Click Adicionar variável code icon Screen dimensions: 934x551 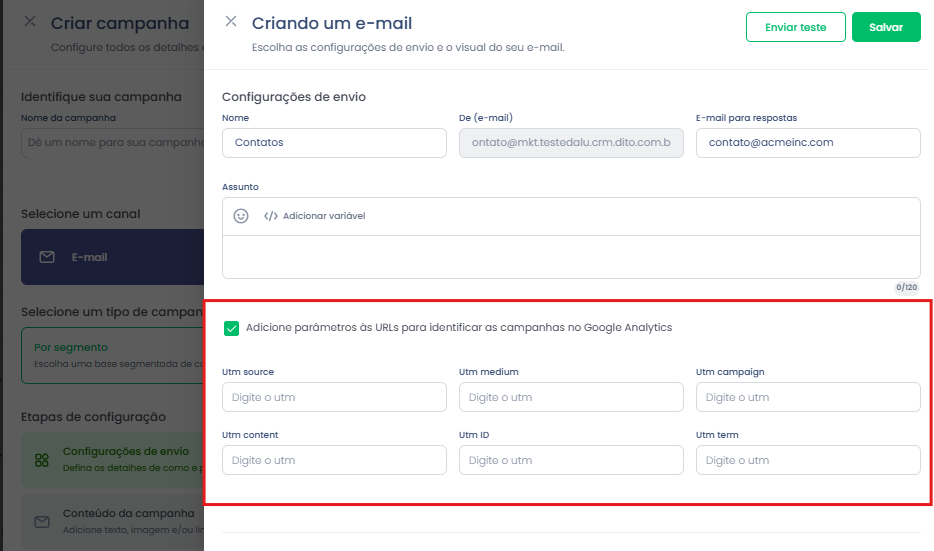pos(270,216)
